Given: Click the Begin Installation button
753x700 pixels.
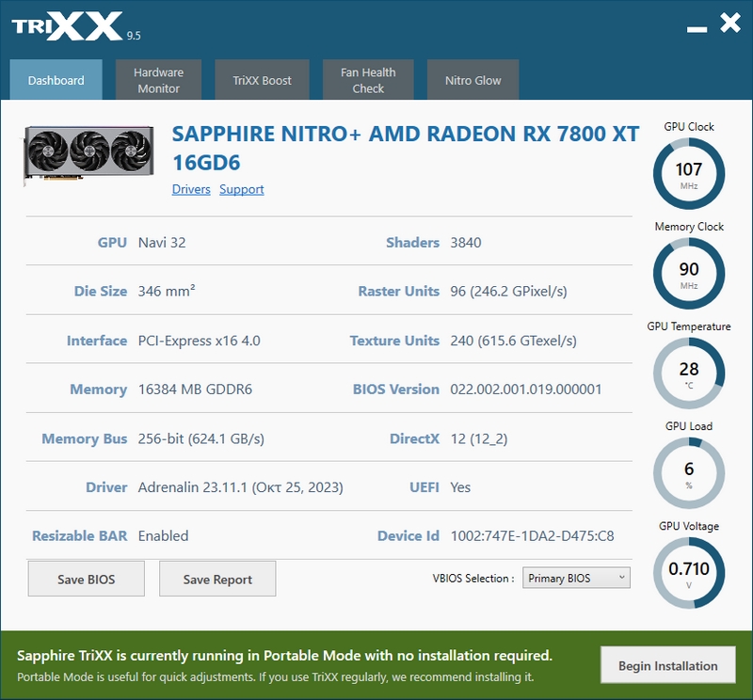Looking at the screenshot, I should (x=668, y=665).
